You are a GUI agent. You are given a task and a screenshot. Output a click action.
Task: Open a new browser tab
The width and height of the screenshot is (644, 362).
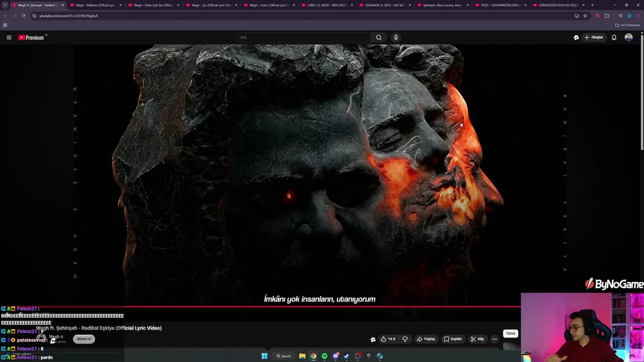point(592,5)
